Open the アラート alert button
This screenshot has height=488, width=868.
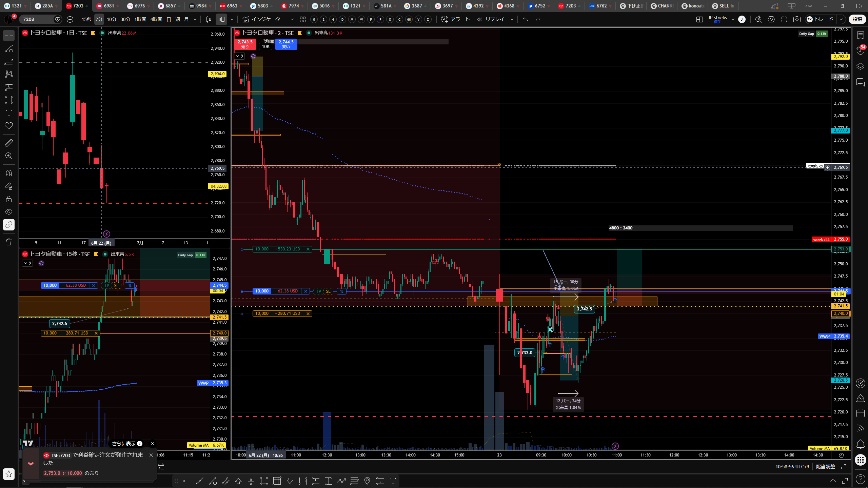tap(455, 19)
